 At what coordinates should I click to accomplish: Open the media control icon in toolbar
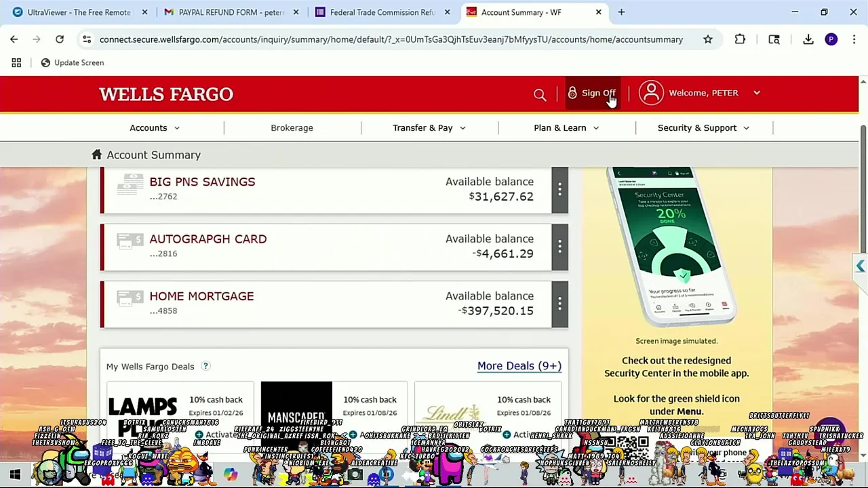tap(774, 39)
